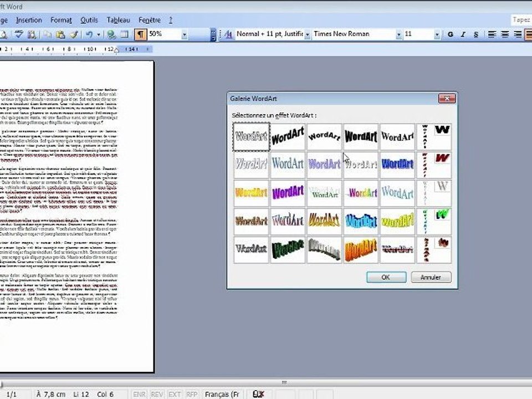The height and width of the screenshot is (399, 532).
Task: Click the help search box labeled Tapez
Action: pyautogui.click(x=521, y=20)
